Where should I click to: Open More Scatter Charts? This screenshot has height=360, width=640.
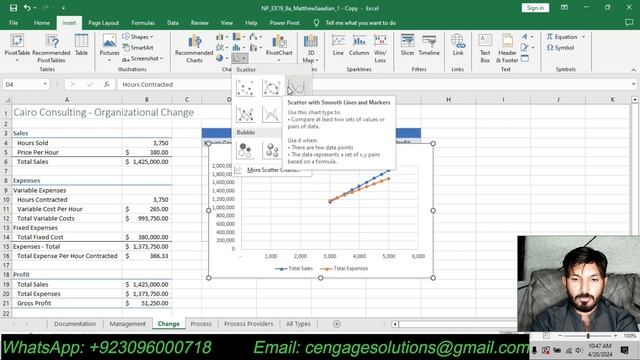point(273,170)
